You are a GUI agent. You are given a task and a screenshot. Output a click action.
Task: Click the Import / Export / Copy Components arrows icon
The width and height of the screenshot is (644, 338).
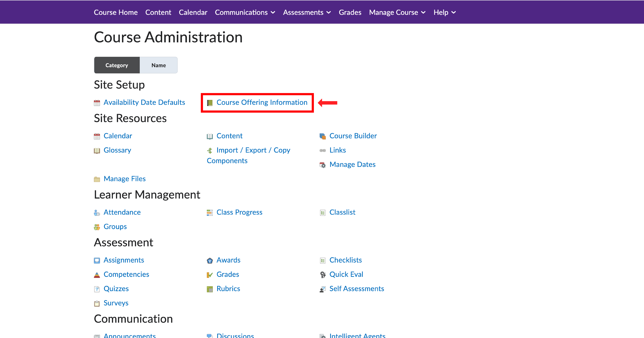pos(210,150)
